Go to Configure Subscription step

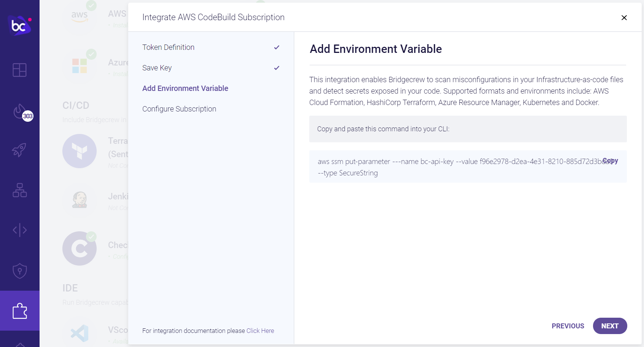tap(179, 109)
